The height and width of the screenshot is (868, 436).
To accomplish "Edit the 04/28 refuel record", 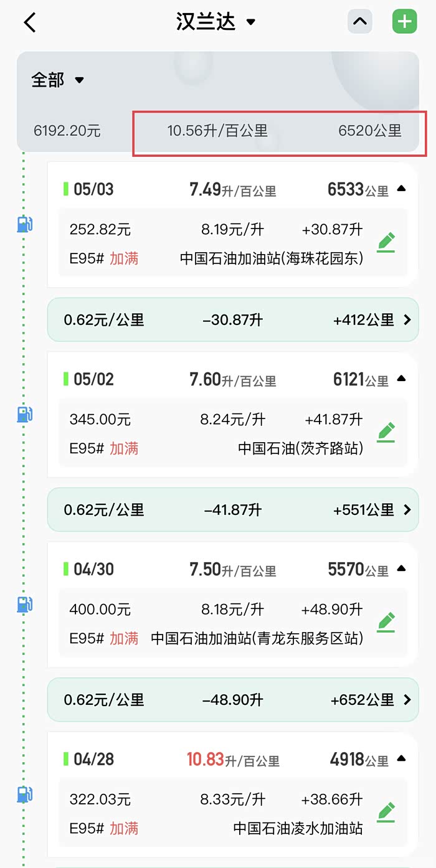I will (x=386, y=811).
